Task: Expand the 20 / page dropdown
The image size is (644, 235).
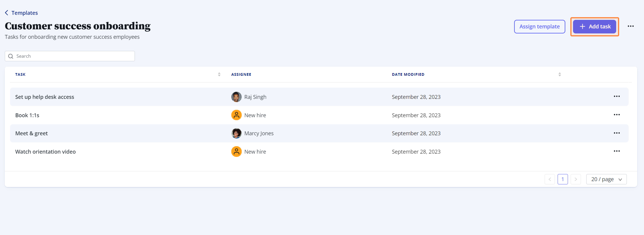Action: click(606, 179)
